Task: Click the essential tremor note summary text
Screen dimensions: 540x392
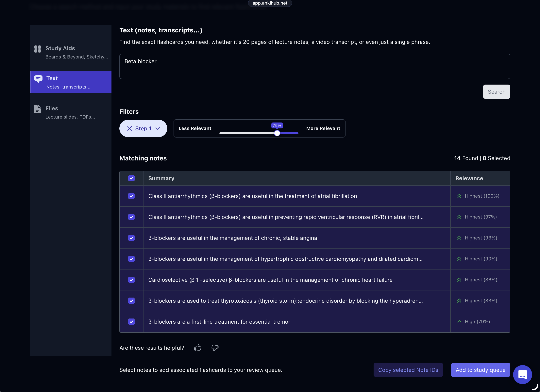Action: [219, 322]
